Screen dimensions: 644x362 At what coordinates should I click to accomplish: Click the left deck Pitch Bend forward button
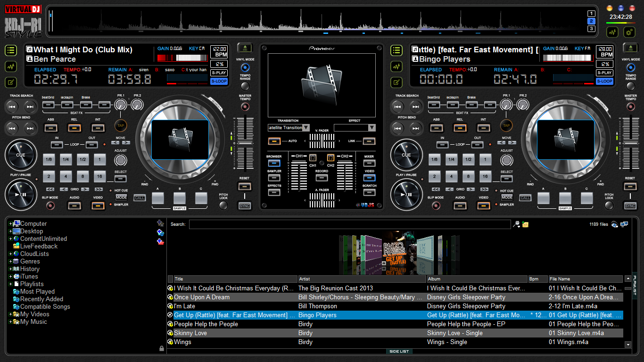click(30, 127)
